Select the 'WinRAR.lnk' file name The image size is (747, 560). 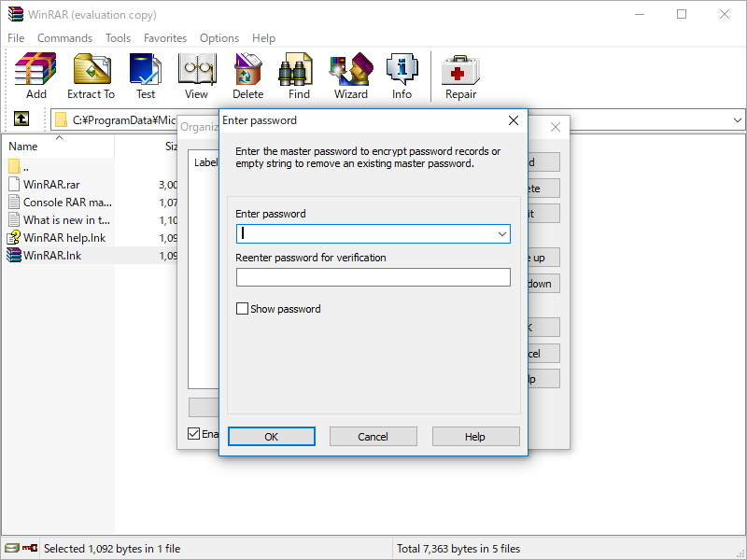[52, 255]
